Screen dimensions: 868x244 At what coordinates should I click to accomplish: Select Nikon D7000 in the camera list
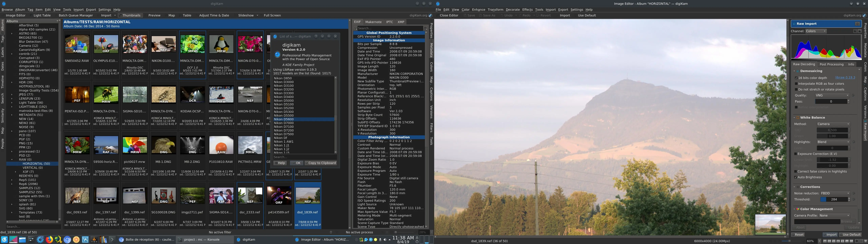283,123
